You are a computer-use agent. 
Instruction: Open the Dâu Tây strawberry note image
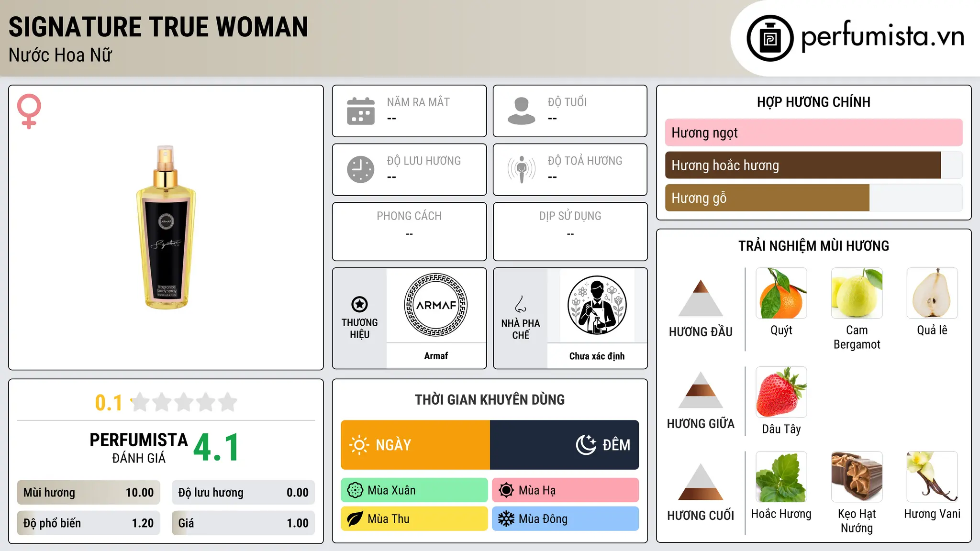[x=781, y=392]
